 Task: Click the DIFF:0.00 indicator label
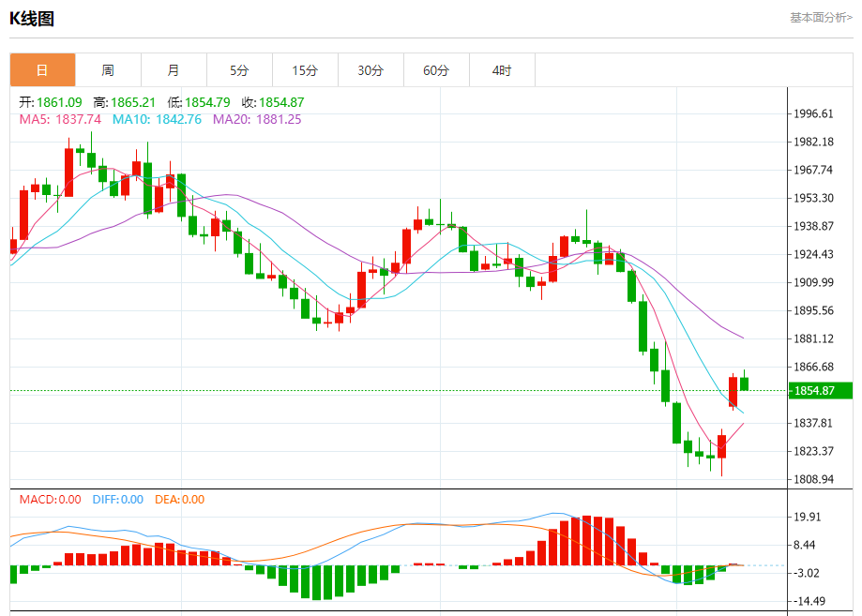point(117,500)
